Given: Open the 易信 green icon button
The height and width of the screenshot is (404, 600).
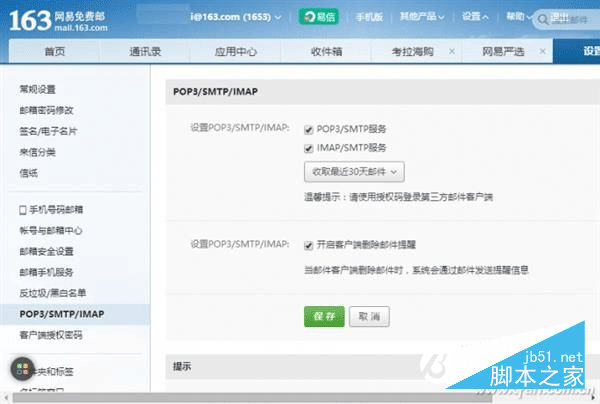Looking at the screenshot, I should pos(318,16).
